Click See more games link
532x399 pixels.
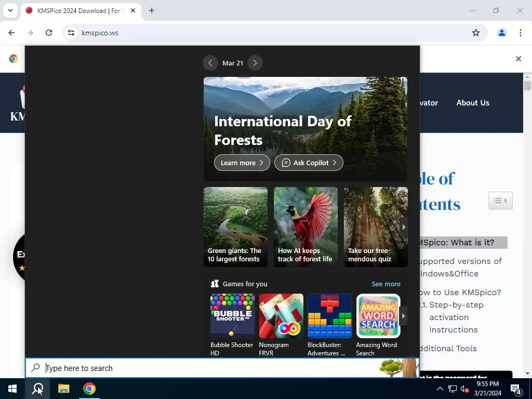pos(386,284)
